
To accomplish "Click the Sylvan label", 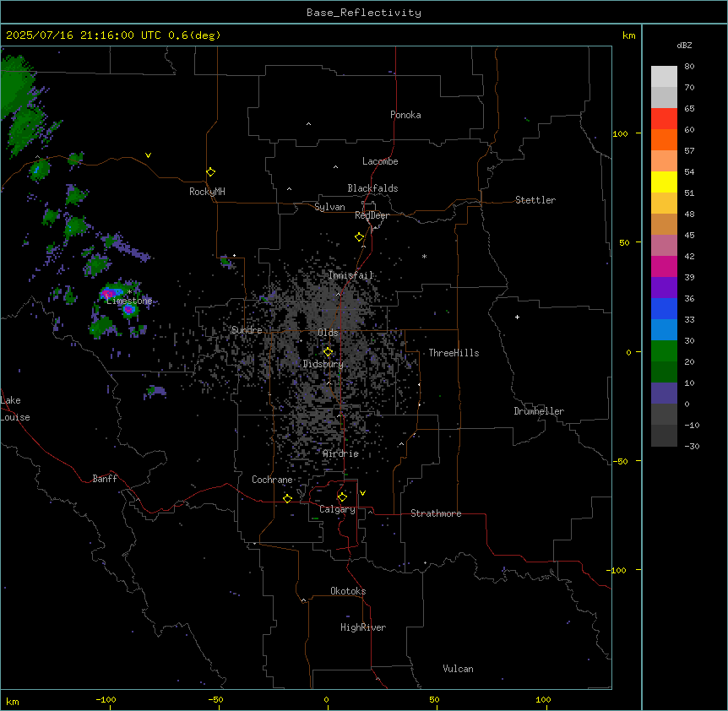I will pyautogui.click(x=329, y=207).
